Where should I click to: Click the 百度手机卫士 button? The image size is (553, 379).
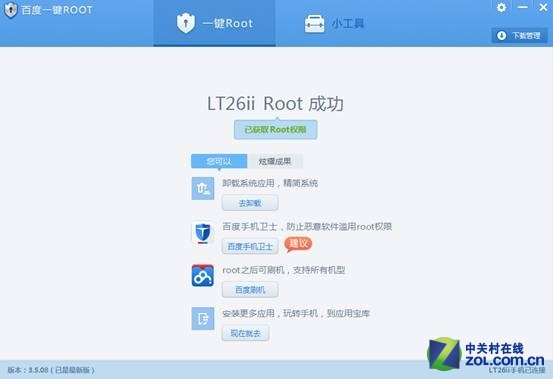coord(250,246)
